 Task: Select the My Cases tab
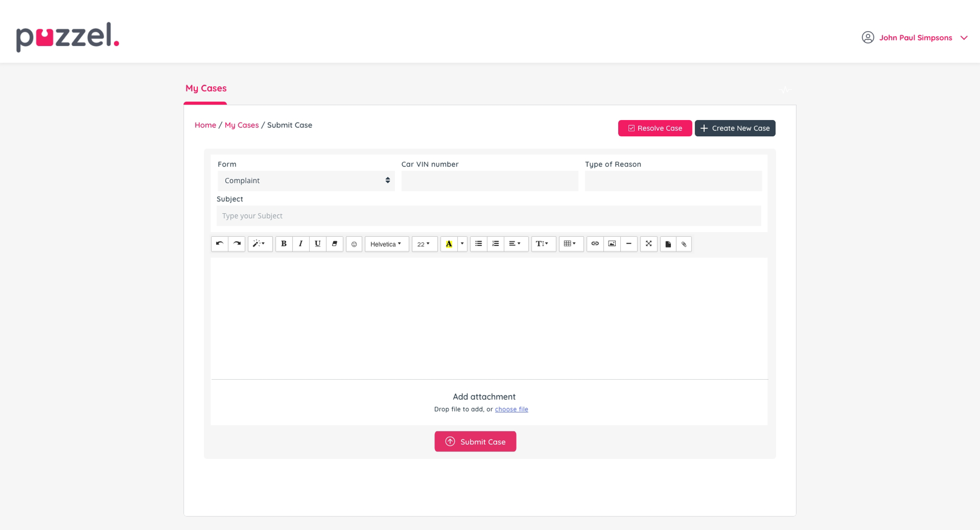[206, 88]
